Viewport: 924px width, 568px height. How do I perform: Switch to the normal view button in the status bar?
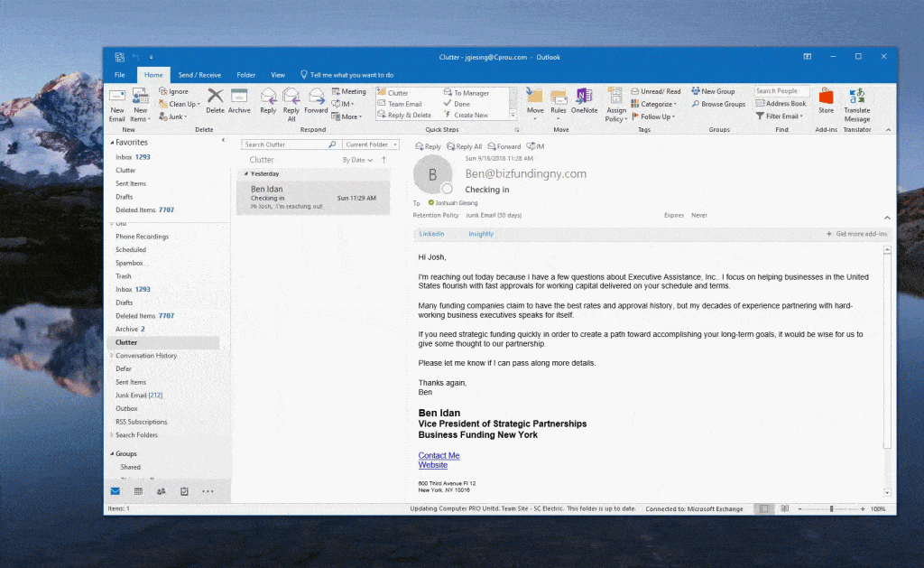763,509
